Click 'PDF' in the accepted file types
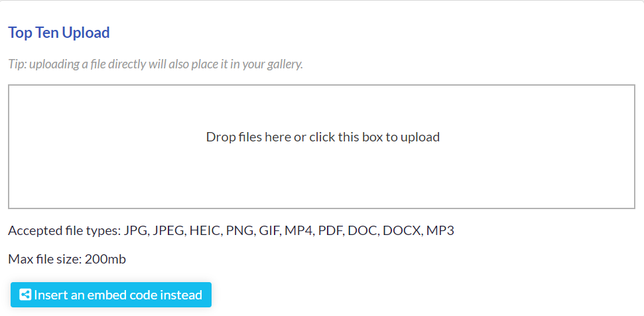Screen dimensions: 644x316 click(x=330, y=231)
